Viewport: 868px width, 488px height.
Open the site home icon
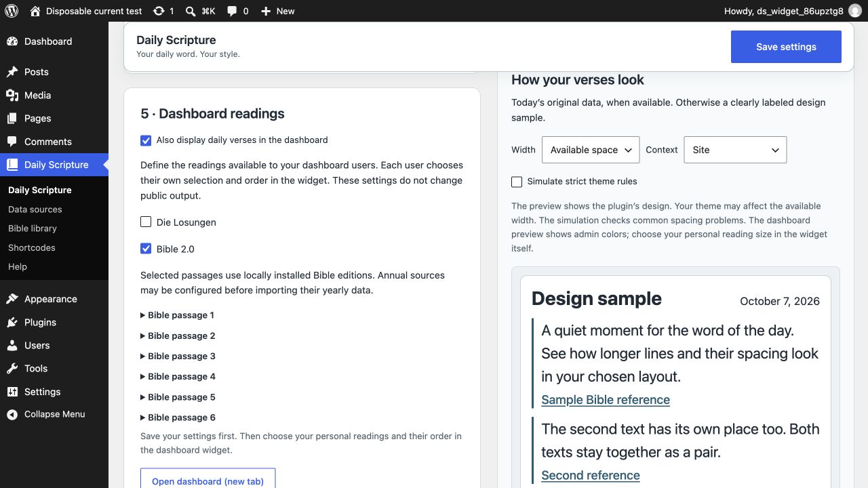(35, 11)
